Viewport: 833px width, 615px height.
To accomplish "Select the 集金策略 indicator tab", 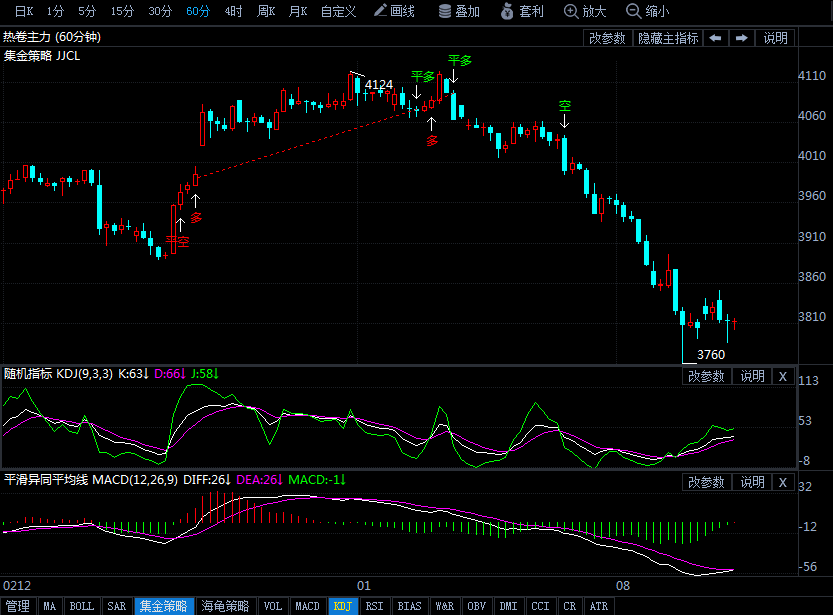I will (x=164, y=606).
